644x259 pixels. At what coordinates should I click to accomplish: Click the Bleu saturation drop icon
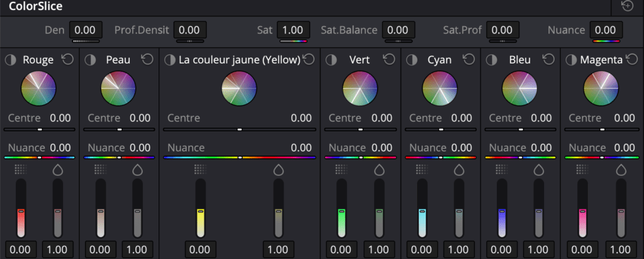[539, 169]
